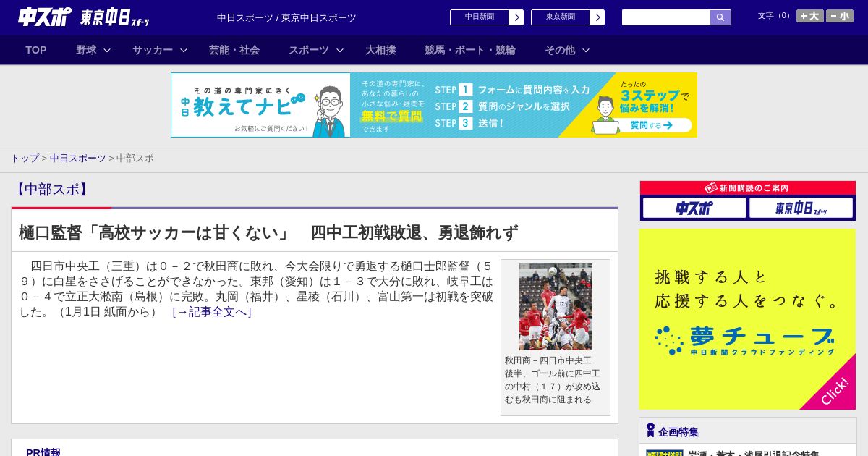Open the その他 navigation menu
This screenshot has width=868, height=456.
tap(560, 50)
